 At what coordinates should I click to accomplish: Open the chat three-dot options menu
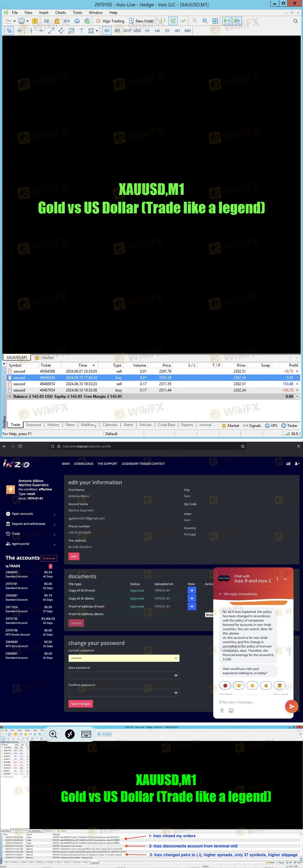pos(277,579)
